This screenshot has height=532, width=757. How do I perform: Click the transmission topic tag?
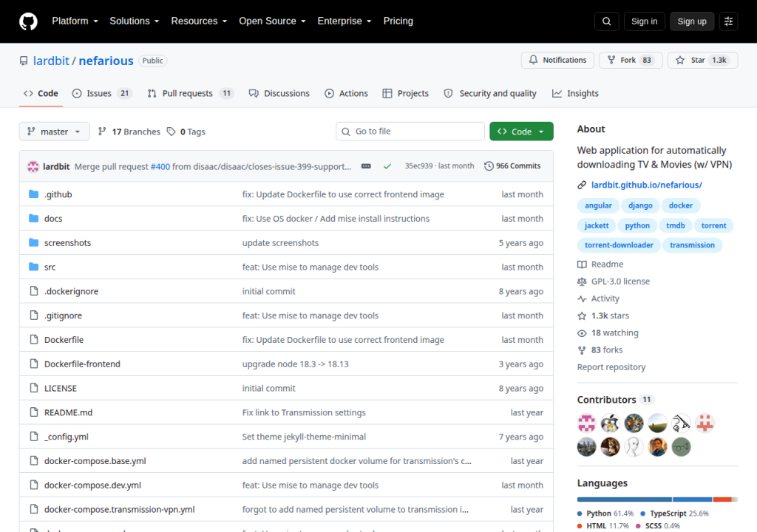692,245
